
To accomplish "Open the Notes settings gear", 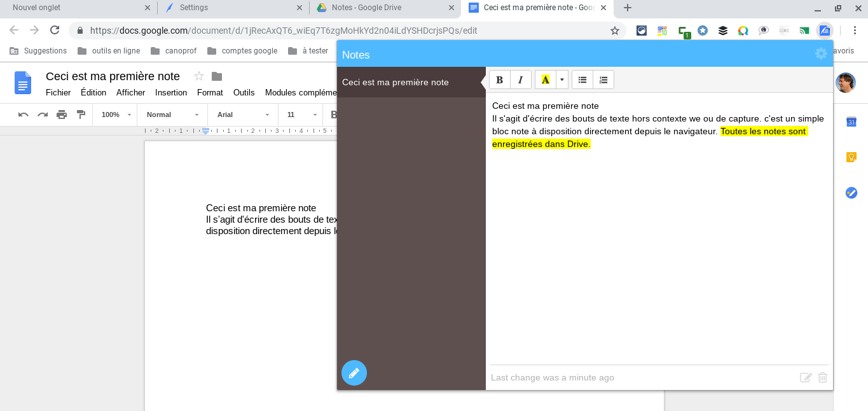I will [x=821, y=54].
